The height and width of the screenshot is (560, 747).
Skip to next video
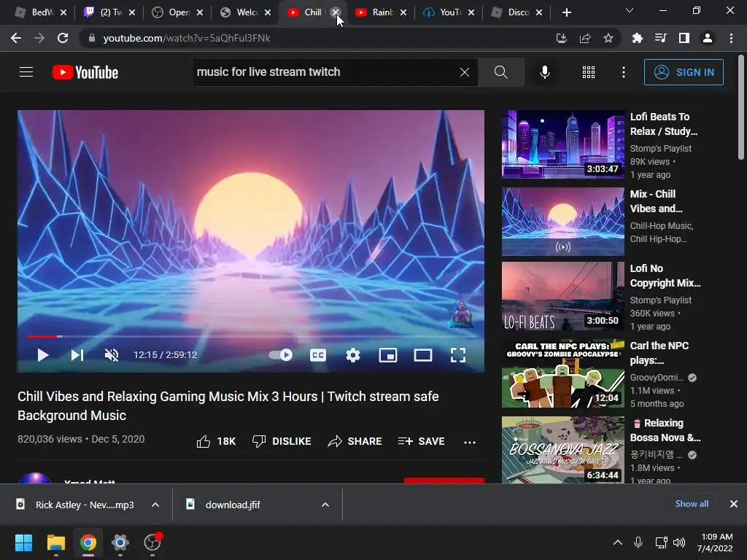pos(77,355)
